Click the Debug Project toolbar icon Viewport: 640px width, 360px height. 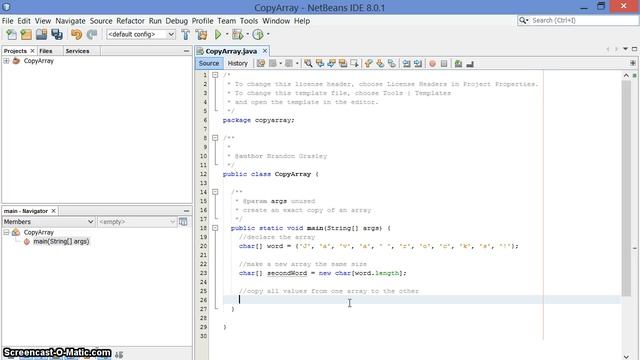pos(237,35)
